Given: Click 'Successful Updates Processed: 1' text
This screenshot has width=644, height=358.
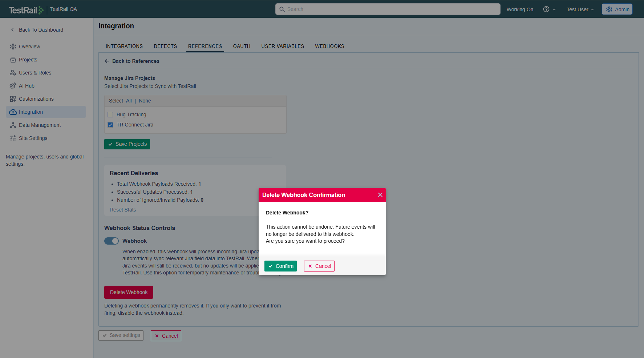Looking at the screenshot, I should [155, 192].
